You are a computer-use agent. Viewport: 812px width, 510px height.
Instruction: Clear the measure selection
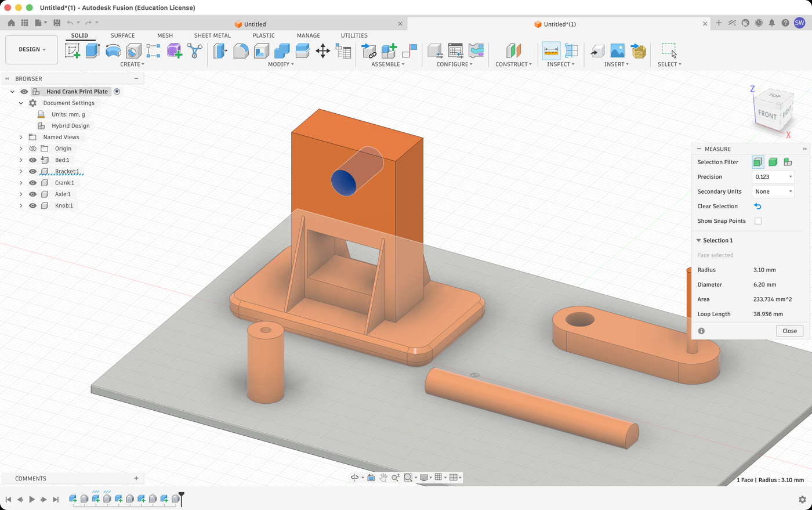click(x=757, y=207)
